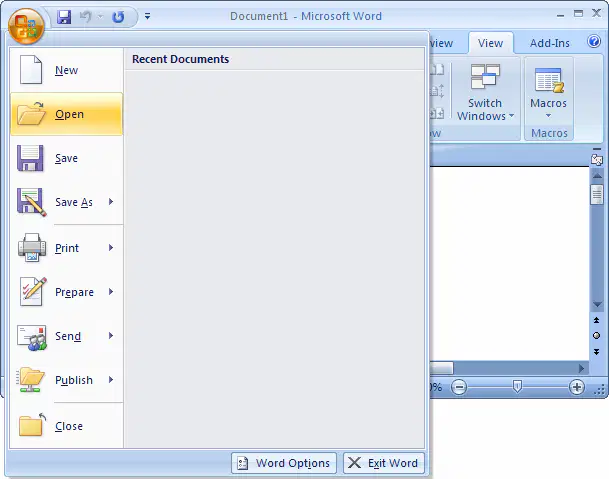Click the vertical scrollbar down arrow
Screen dimensions: 609x479
point(597,305)
